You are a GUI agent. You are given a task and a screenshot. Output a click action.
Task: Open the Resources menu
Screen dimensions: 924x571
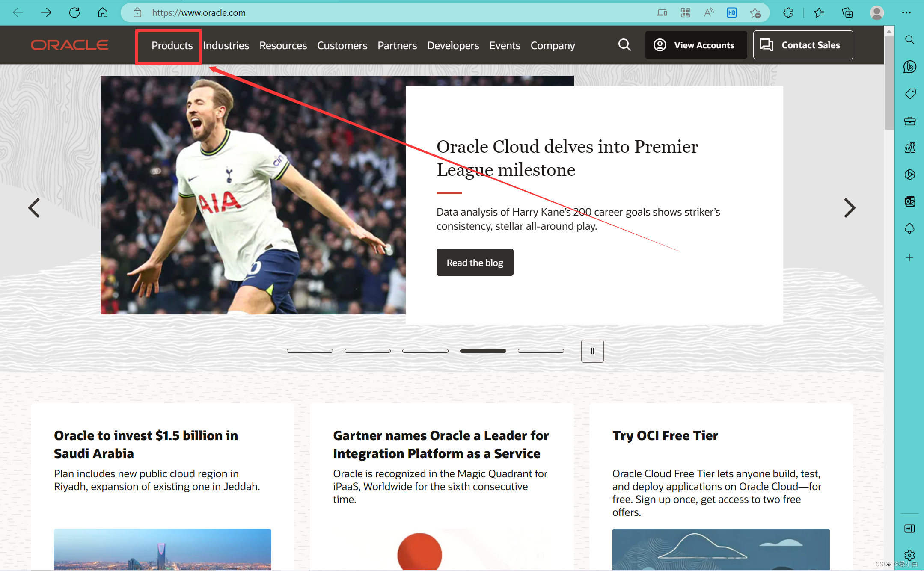click(x=283, y=45)
